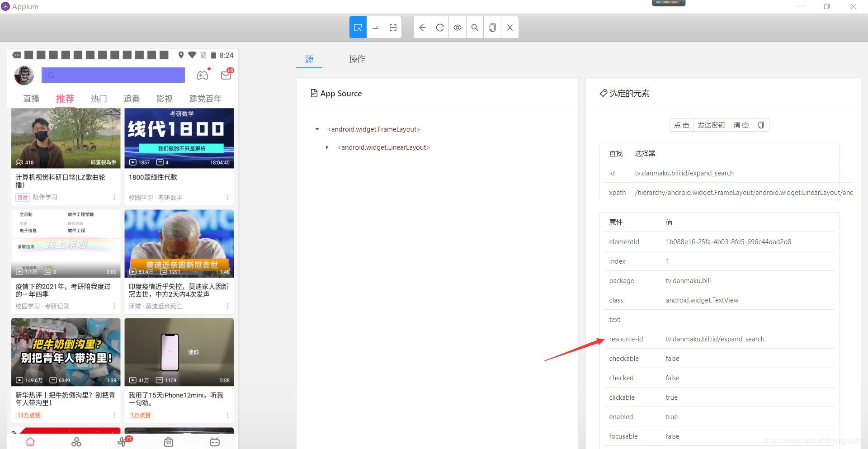Screen dimensions: 868x449
Task: Tap the TV profile icon in bottom nav
Action: point(215,442)
